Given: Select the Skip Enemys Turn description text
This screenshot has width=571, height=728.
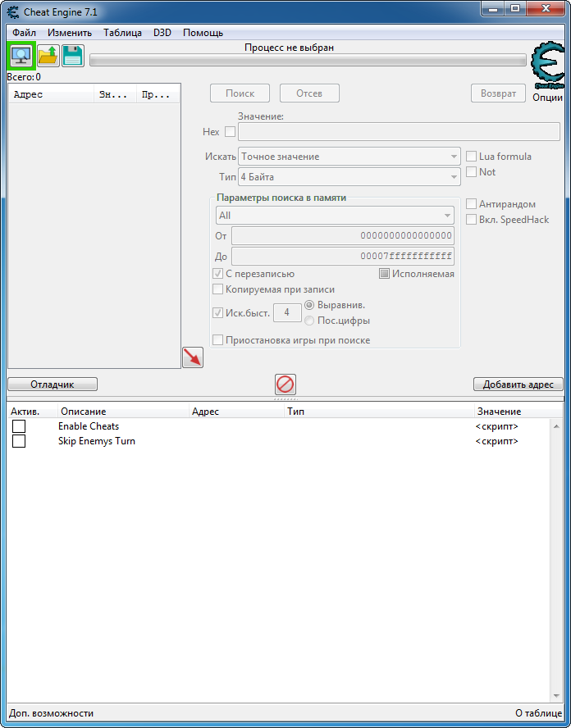Looking at the screenshot, I should tap(97, 441).
